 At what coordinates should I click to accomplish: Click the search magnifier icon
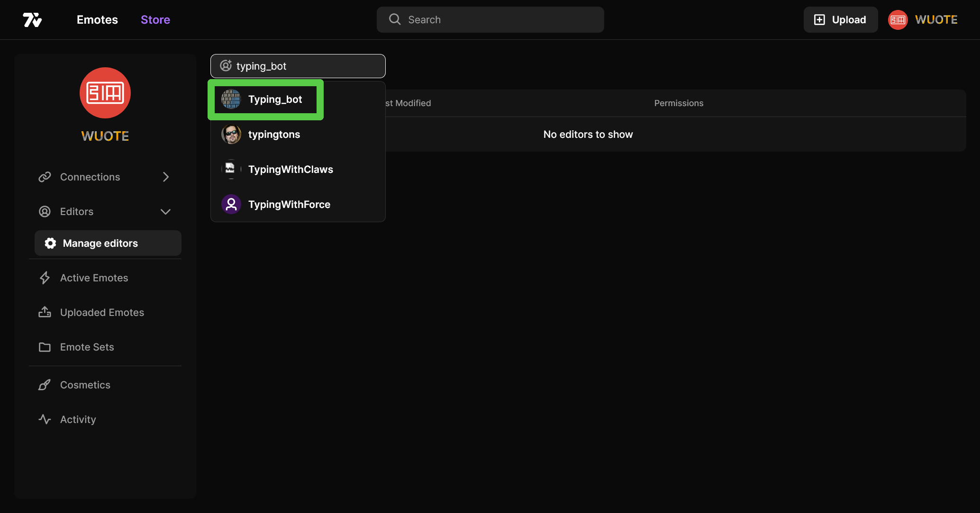(395, 19)
